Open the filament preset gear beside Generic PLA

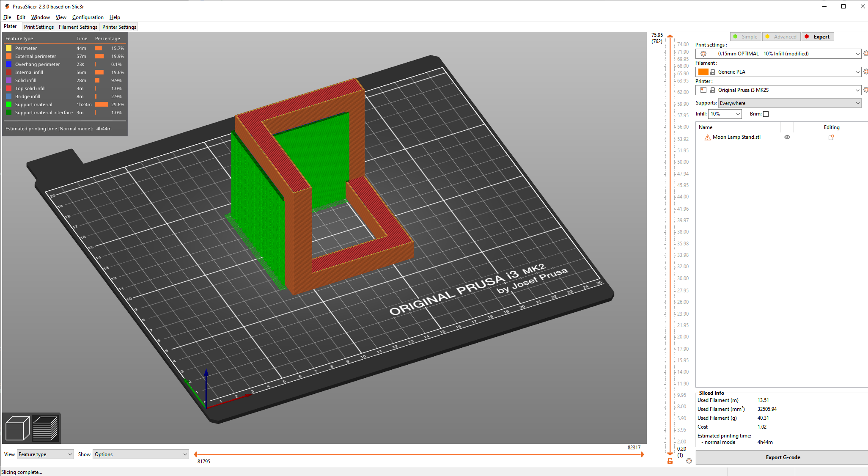pyautogui.click(x=865, y=72)
